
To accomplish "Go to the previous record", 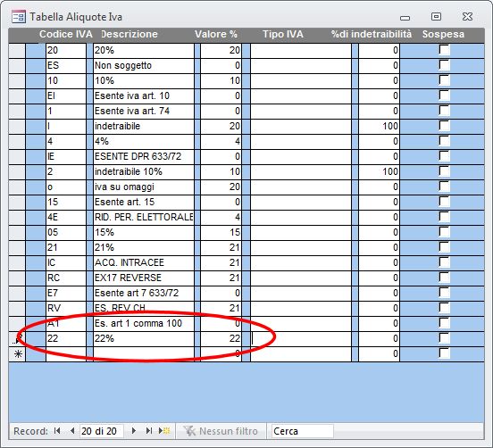I will 72,431.
